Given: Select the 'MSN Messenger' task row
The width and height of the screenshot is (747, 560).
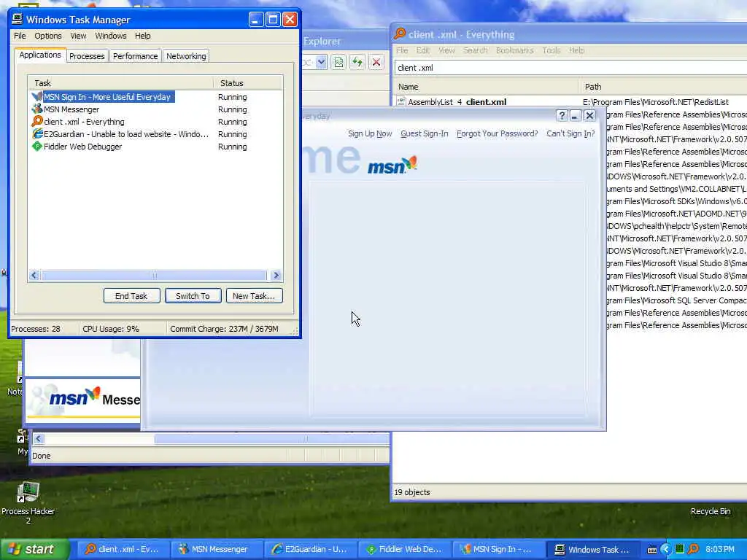Looking at the screenshot, I should tap(155, 109).
